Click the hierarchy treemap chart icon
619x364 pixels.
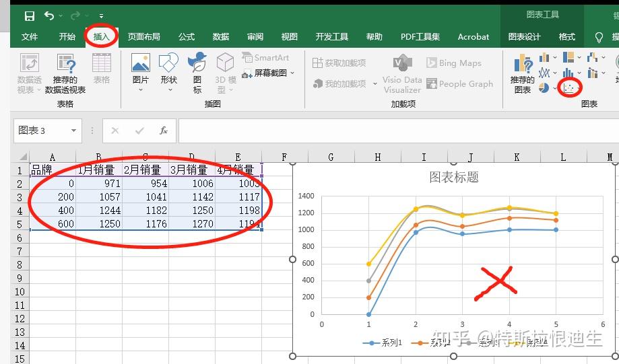click(x=568, y=58)
